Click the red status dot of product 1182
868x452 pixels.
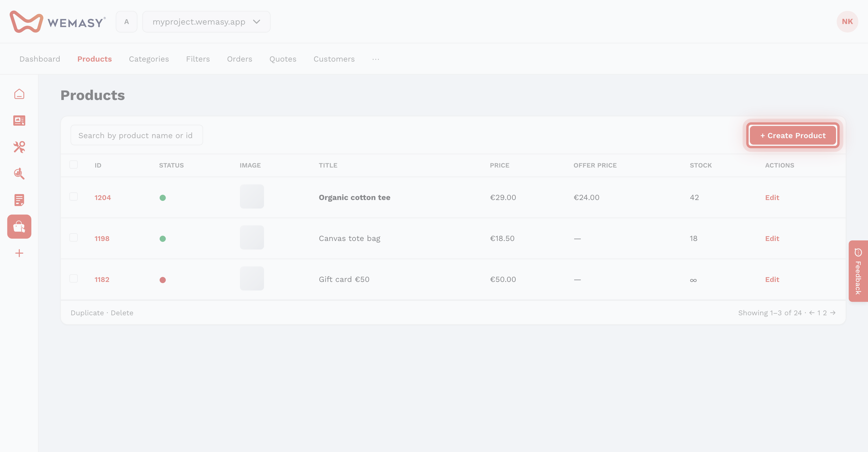[x=162, y=280]
